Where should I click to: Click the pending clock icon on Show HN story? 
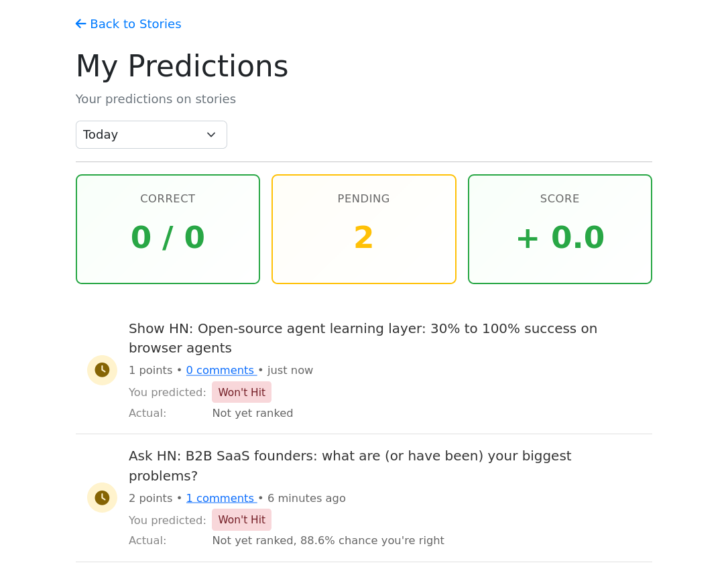(x=102, y=370)
